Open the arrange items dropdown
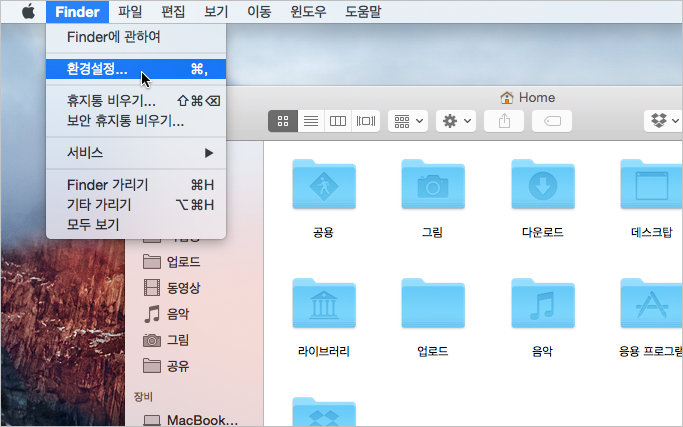Screen dimensions: 683x427 (x=408, y=121)
